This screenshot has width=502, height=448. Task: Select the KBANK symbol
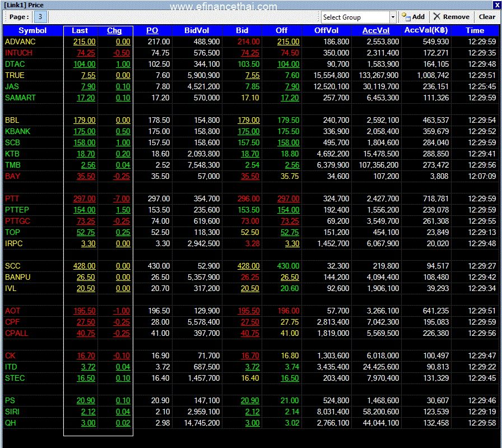coord(17,131)
